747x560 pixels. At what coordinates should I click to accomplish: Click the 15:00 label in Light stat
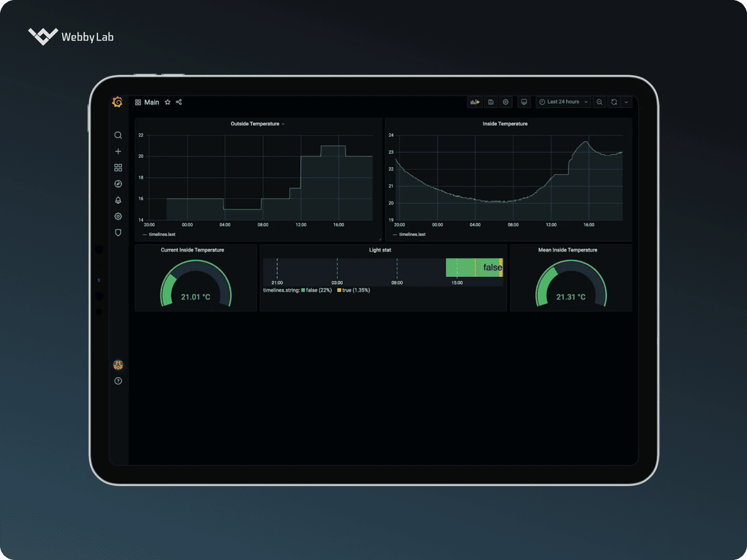[x=457, y=283]
